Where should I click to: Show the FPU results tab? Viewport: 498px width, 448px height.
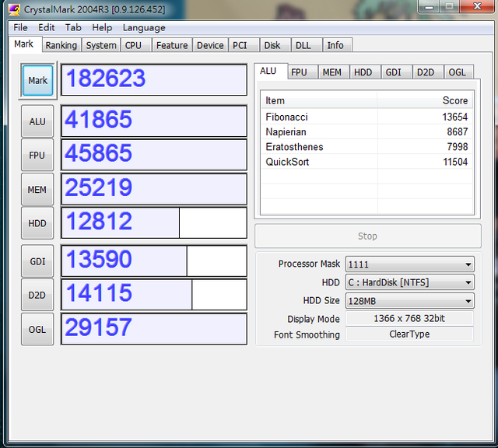coord(302,72)
